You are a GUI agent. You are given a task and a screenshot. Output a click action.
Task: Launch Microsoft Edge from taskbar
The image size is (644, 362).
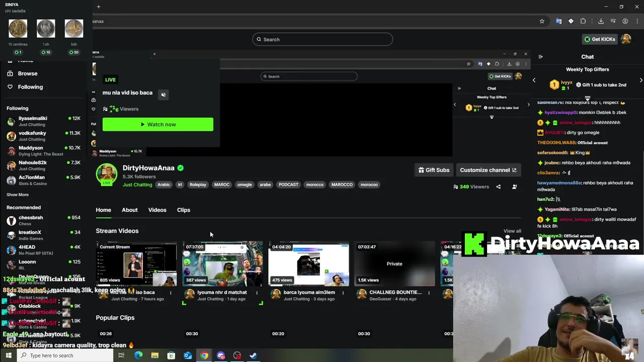(x=138, y=355)
